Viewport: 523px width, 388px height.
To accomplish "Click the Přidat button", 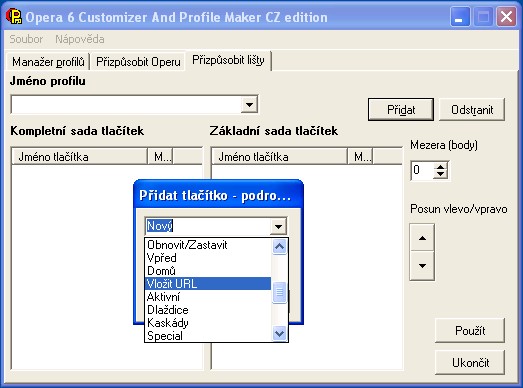I will (401, 109).
